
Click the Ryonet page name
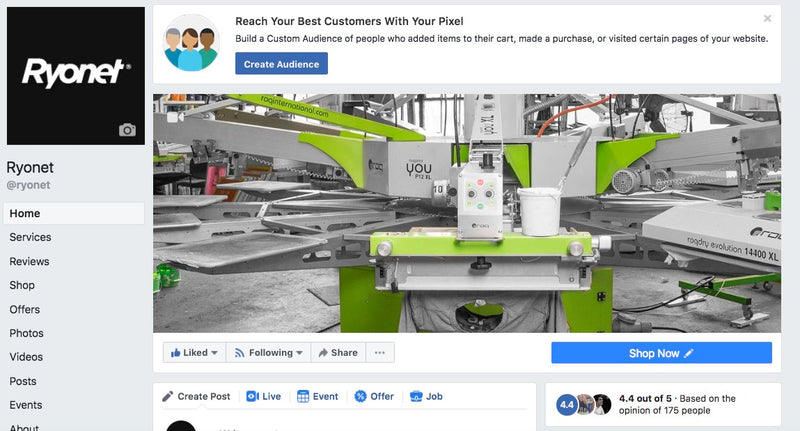pos(30,167)
